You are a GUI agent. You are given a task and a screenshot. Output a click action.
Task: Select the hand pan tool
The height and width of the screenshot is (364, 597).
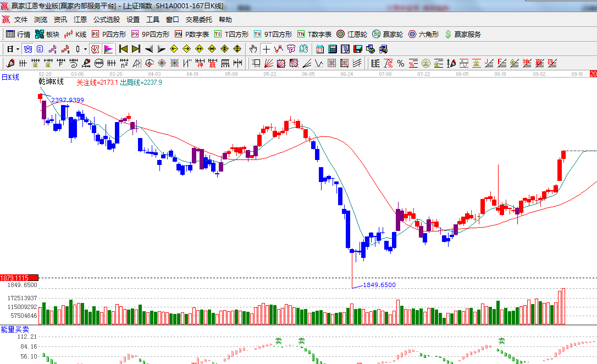[x=253, y=49]
